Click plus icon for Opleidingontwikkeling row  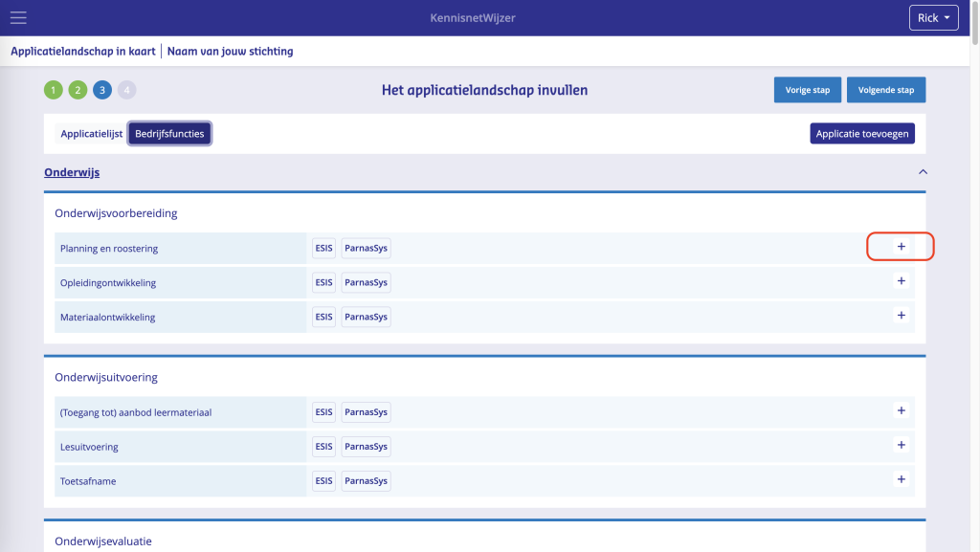[x=901, y=281]
